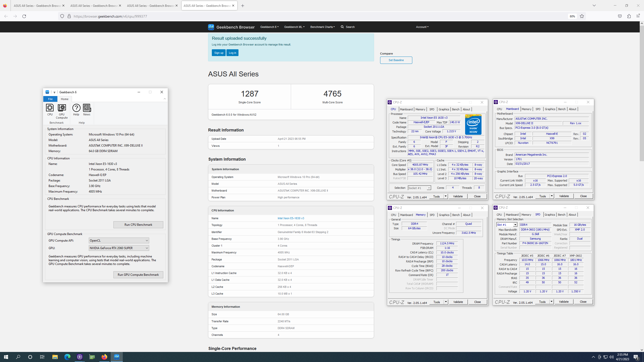Click the page vertical scrollbar thumb

(x=642, y=93)
